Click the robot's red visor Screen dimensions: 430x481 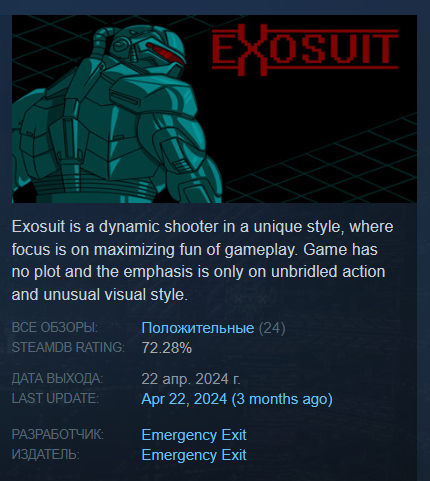coord(166,53)
